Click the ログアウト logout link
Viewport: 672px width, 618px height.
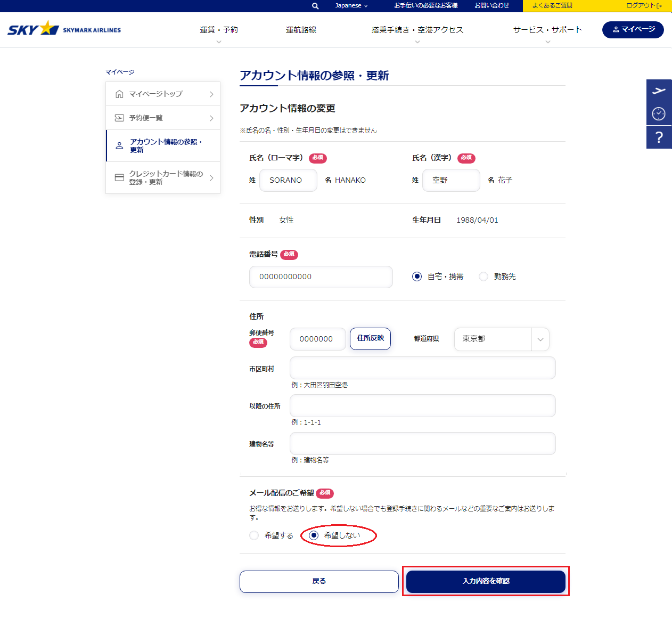click(x=643, y=6)
